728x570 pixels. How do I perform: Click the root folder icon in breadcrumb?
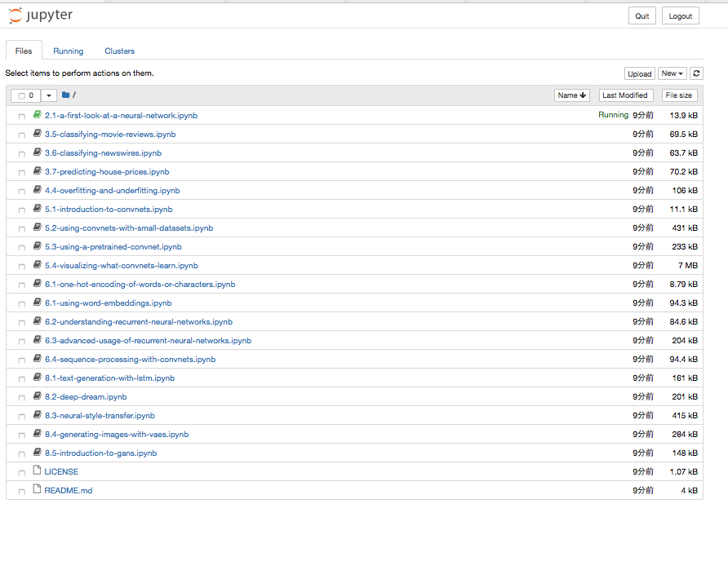coord(66,95)
